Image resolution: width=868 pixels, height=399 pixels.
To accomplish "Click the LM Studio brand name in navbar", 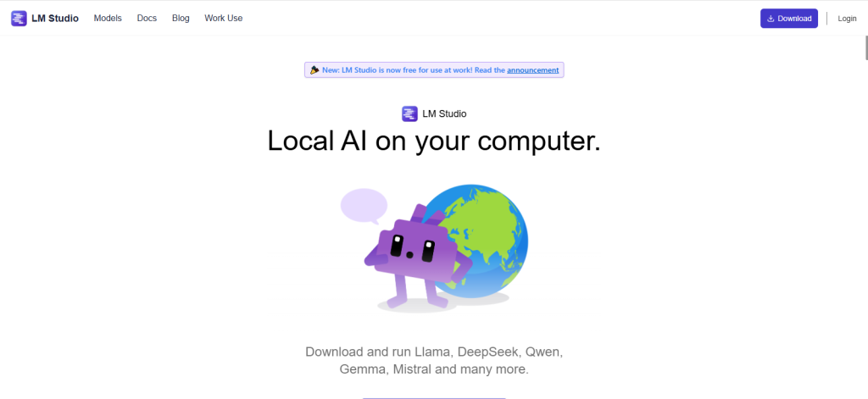I will [55, 19].
